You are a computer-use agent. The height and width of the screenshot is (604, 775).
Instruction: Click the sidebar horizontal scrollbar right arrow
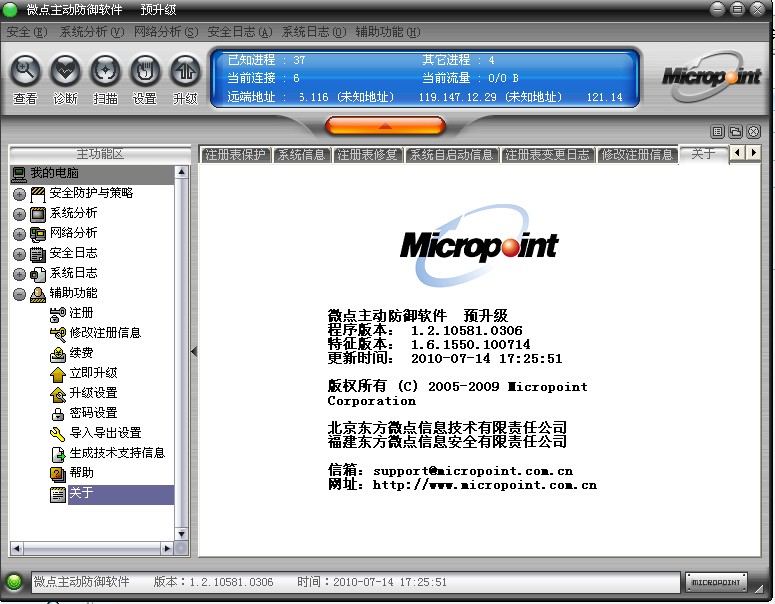coord(167,548)
